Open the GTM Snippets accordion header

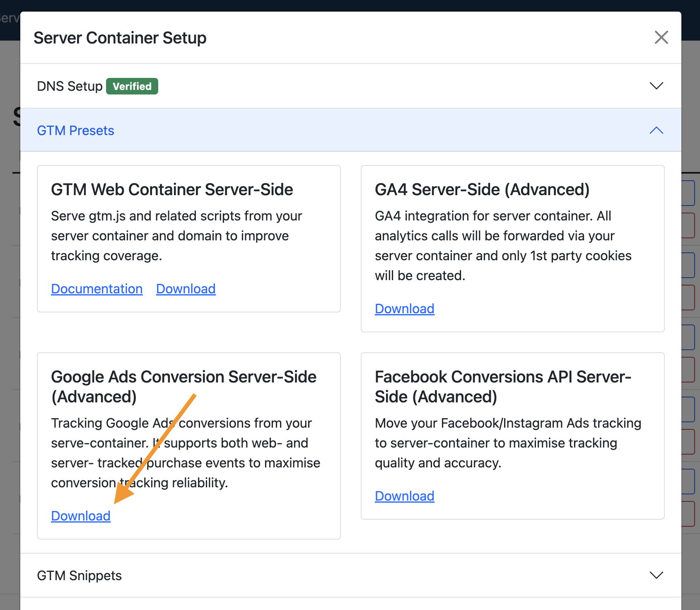[x=351, y=575]
